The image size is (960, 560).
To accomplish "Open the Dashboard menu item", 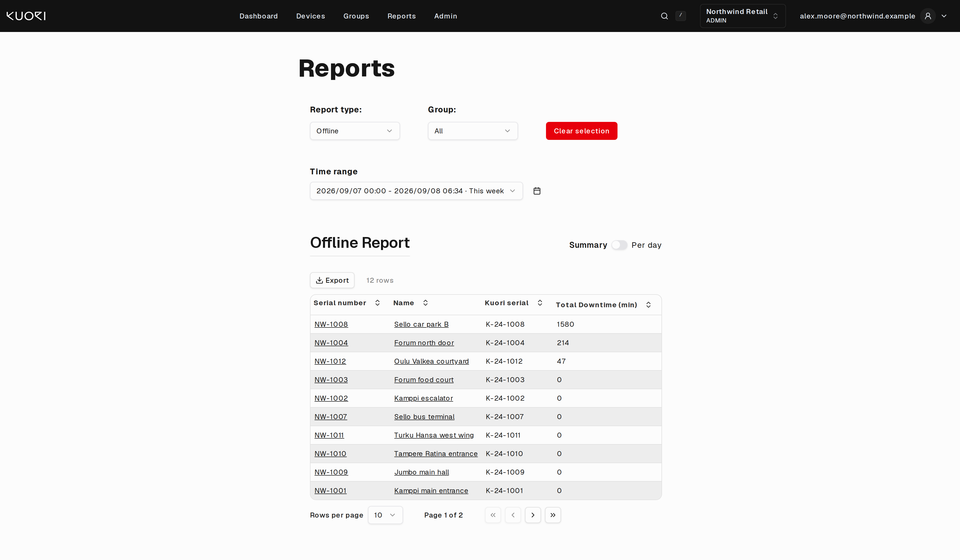I will (259, 16).
